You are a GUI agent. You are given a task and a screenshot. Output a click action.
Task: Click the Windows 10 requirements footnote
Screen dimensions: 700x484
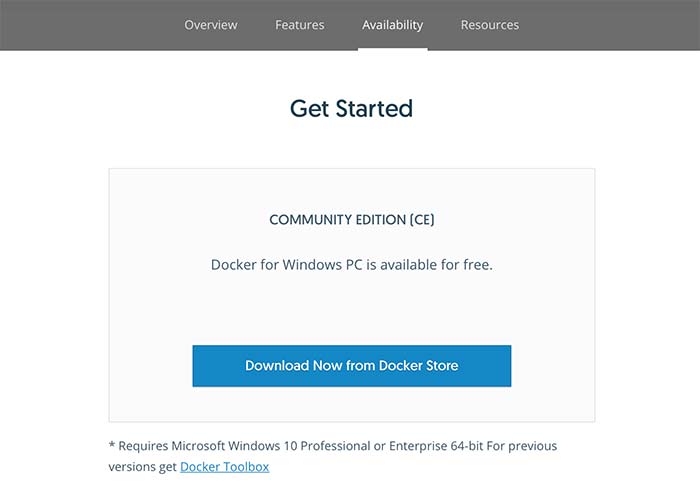click(333, 456)
